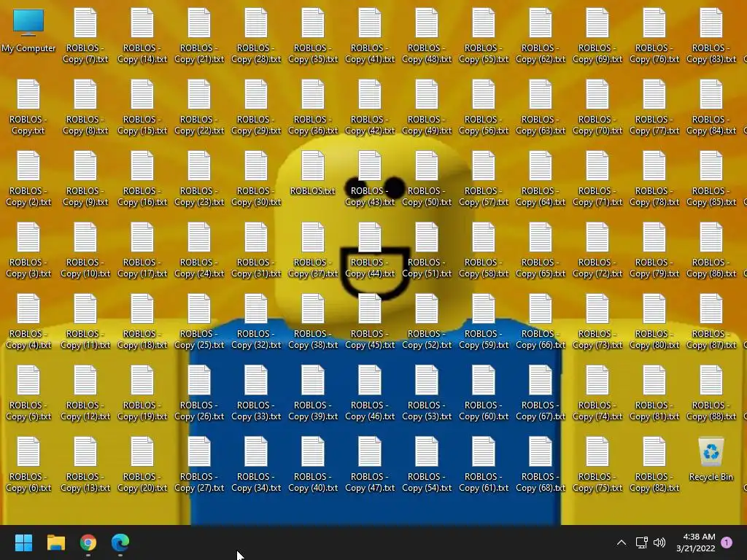Open File Explorer from the taskbar
This screenshot has height=560, width=747.
click(55, 542)
